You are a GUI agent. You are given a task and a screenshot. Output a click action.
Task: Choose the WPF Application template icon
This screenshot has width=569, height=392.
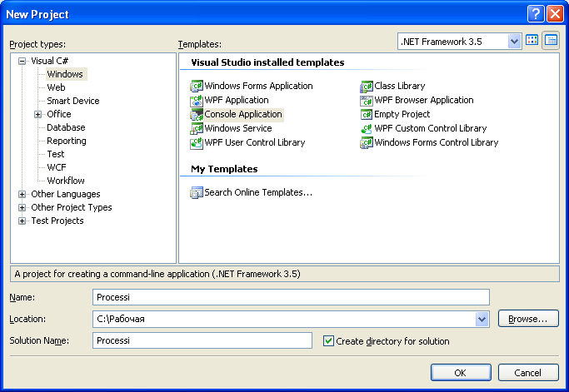point(197,100)
